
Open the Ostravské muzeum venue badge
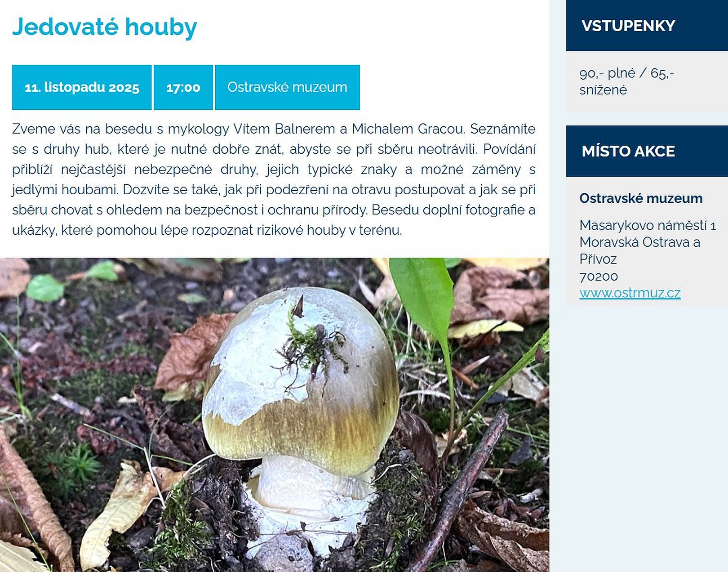pyautogui.click(x=287, y=87)
